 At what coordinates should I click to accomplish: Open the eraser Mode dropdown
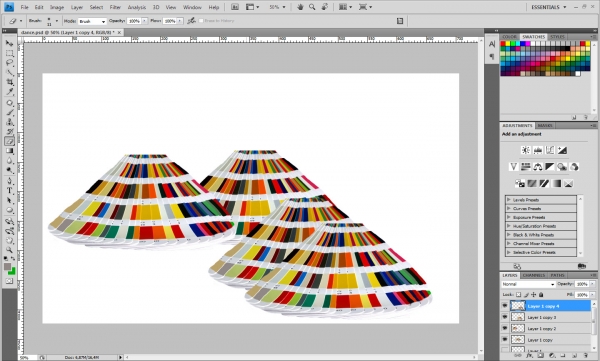(x=92, y=21)
